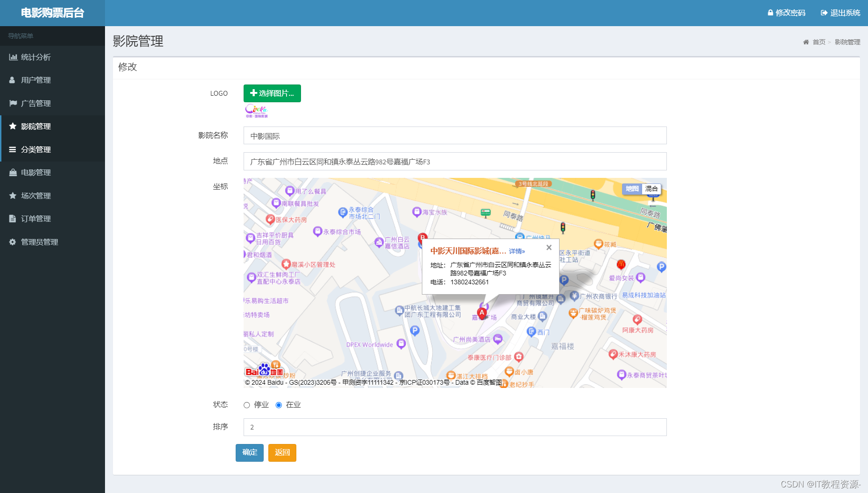The image size is (868, 493).
Task: Open 电影管理 menu item
Action: point(52,172)
